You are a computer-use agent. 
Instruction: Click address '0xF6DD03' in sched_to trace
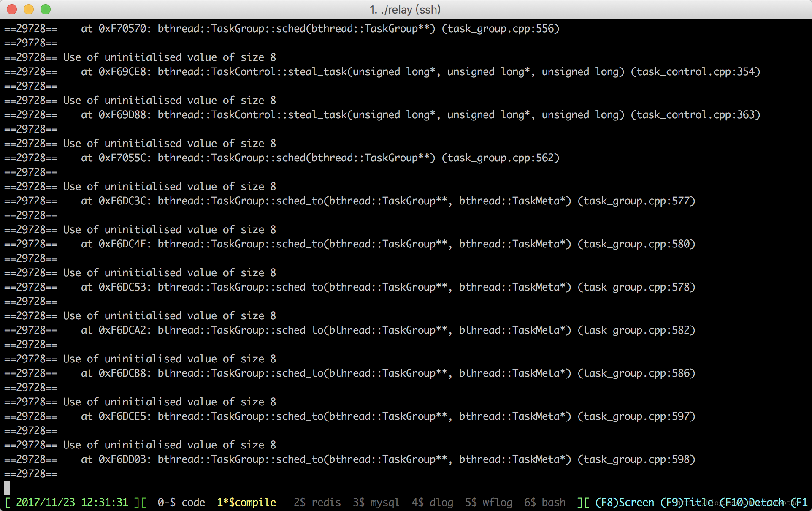[x=122, y=459]
